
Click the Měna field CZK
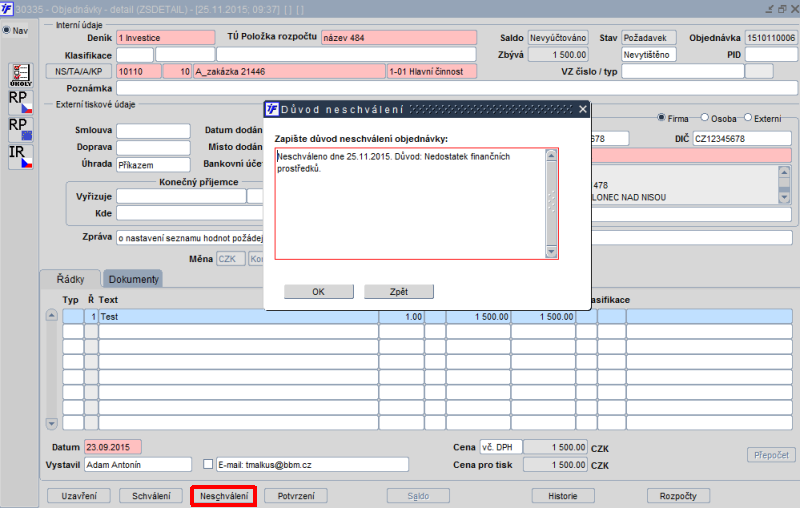pyautogui.click(x=231, y=259)
